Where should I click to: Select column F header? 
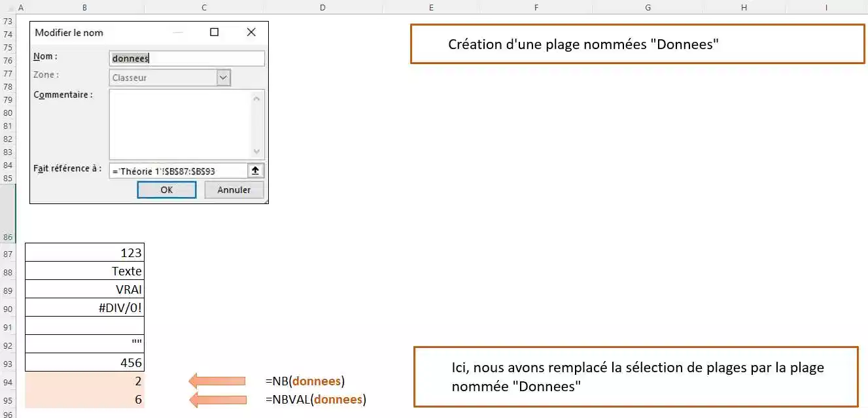[x=536, y=7]
